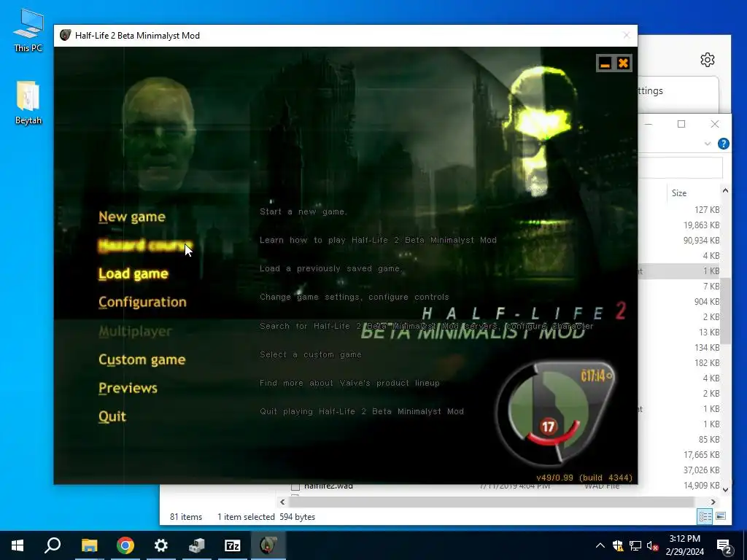Screen dimensions: 747x560
Task: Open the Configuration menu entry
Action: (142, 303)
